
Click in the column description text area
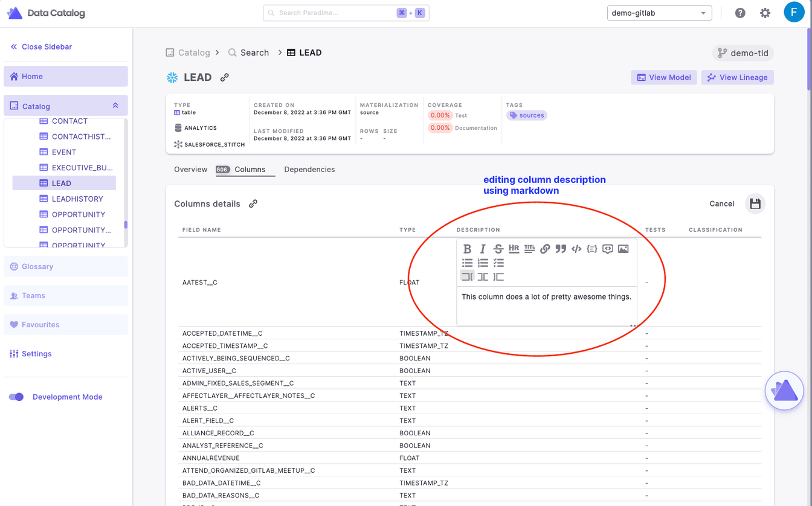pyautogui.click(x=547, y=306)
